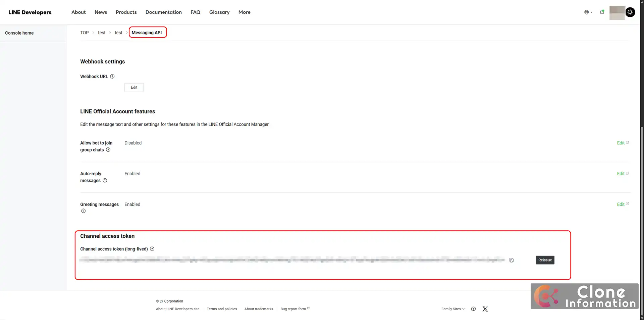The height and width of the screenshot is (320, 644).
Task: Open the Documentation menu item
Action: (163, 12)
